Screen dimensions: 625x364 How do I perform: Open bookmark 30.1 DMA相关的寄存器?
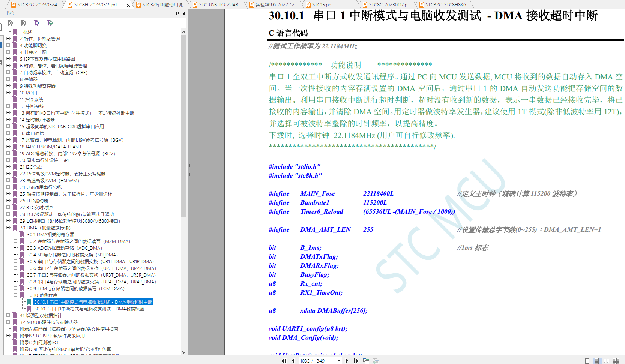(x=51, y=235)
